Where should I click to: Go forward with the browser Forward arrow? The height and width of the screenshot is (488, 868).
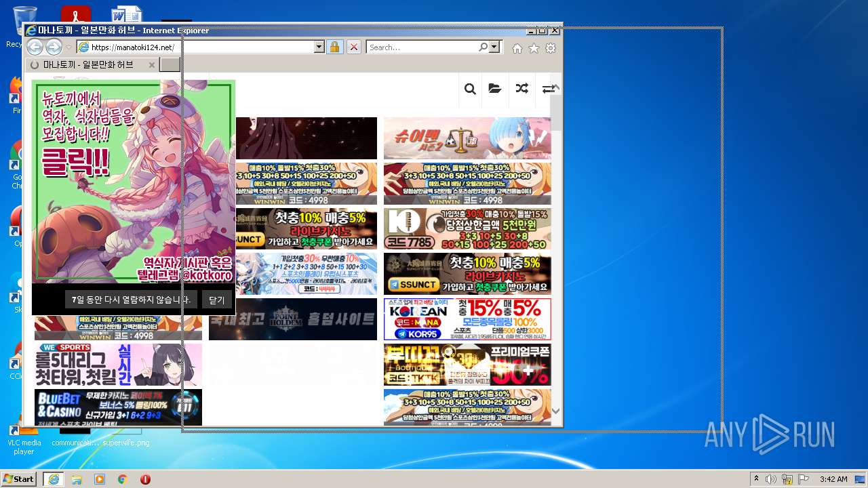point(54,47)
